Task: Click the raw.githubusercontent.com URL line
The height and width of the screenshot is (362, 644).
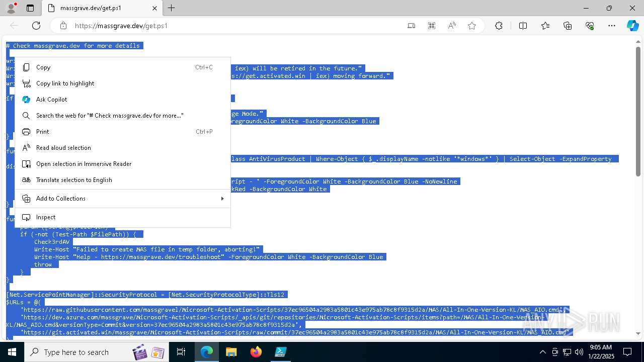Action: pos(292,310)
